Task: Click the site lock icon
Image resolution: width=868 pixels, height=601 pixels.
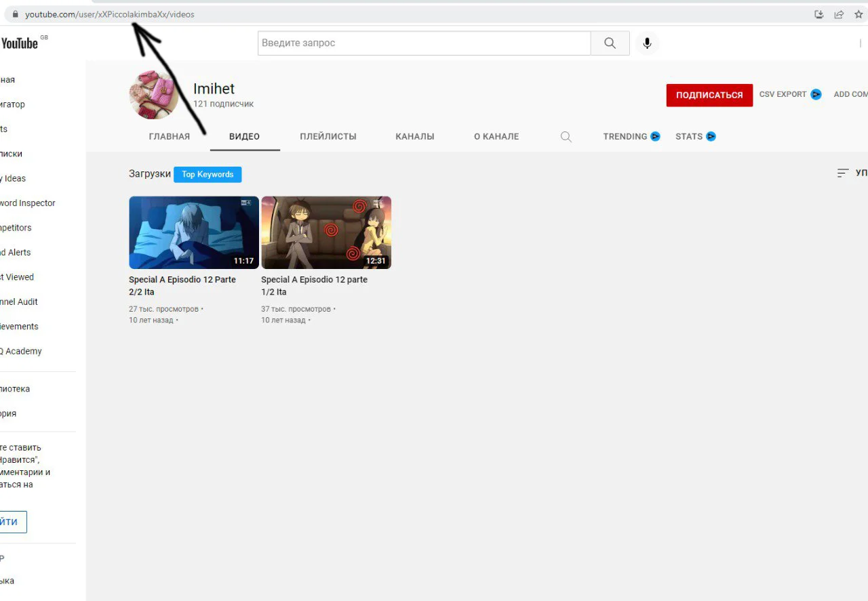Action: [16, 14]
